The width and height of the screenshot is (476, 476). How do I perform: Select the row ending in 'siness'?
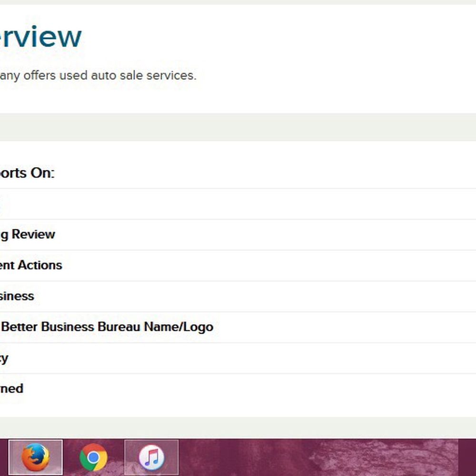coord(238,297)
